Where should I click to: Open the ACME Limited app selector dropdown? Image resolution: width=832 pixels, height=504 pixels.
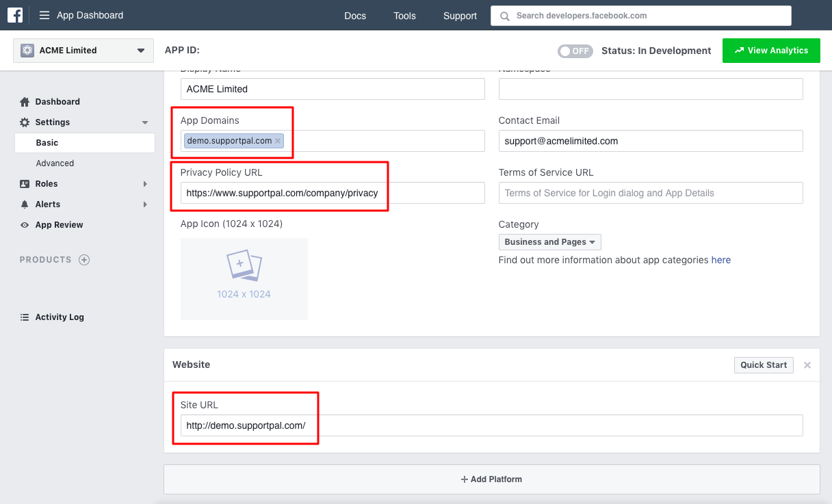(x=83, y=51)
